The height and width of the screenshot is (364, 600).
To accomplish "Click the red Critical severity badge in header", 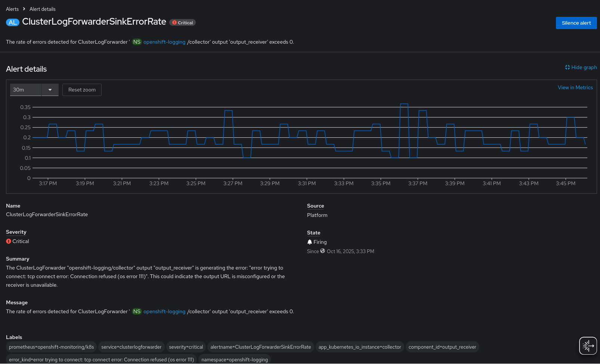I will tap(182, 23).
